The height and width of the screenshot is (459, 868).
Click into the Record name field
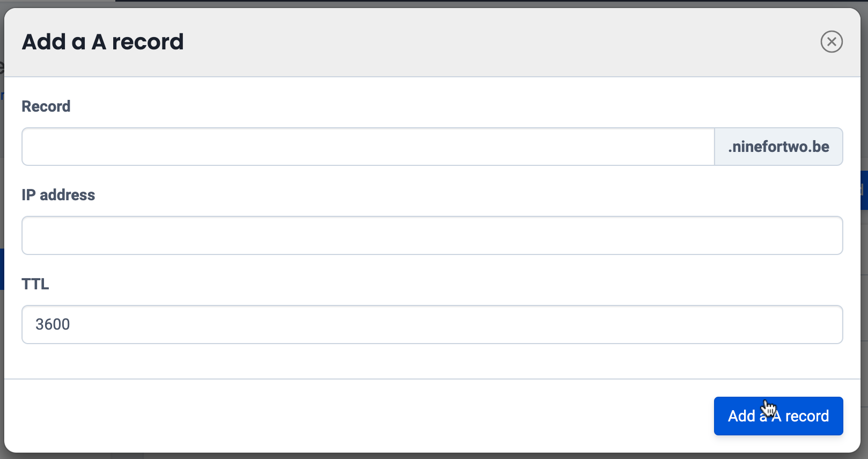pos(367,147)
